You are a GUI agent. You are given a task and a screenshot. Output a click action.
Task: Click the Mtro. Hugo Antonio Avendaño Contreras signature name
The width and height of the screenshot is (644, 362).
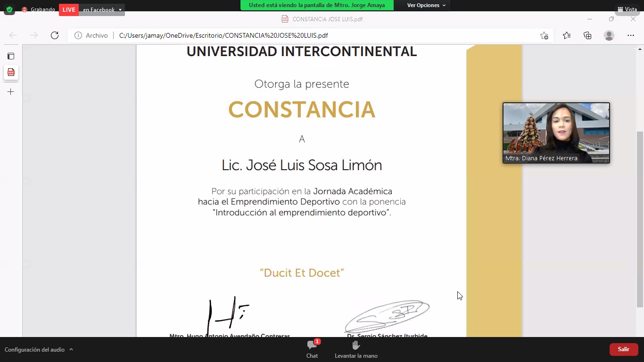[x=230, y=336]
